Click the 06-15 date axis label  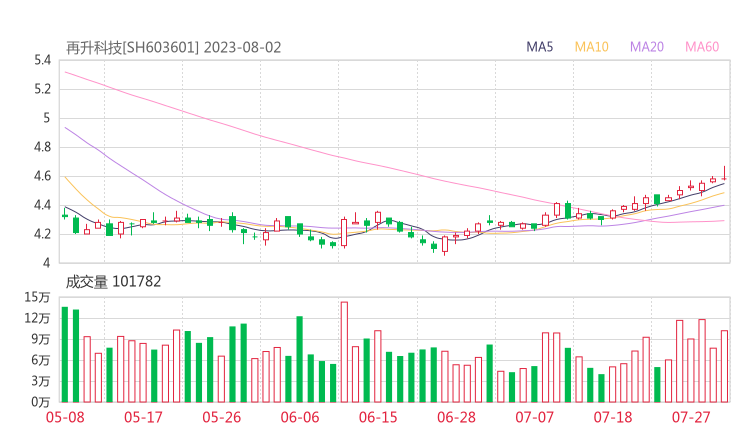click(378, 417)
